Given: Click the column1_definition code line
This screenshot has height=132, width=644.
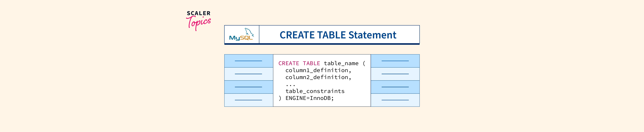Looking at the screenshot, I should point(318,70).
